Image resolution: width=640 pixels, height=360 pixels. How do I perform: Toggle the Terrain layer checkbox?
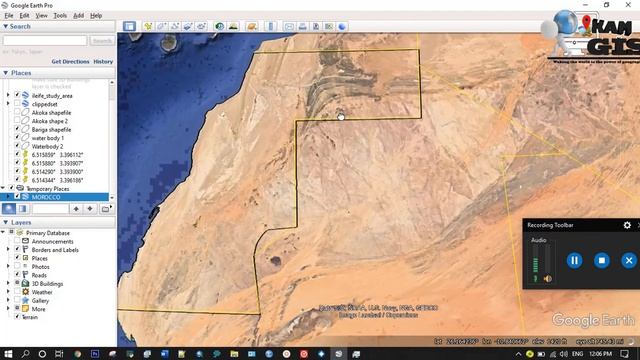(17, 316)
